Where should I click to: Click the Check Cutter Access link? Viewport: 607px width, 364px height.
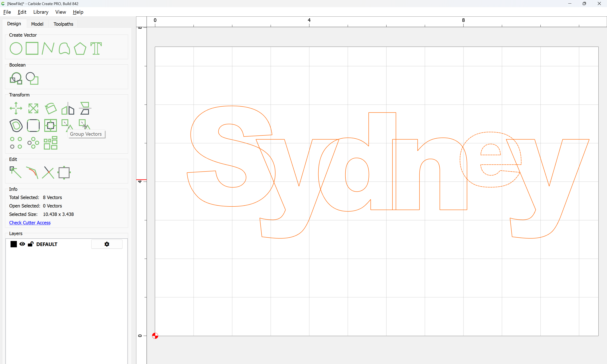coord(30,223)
